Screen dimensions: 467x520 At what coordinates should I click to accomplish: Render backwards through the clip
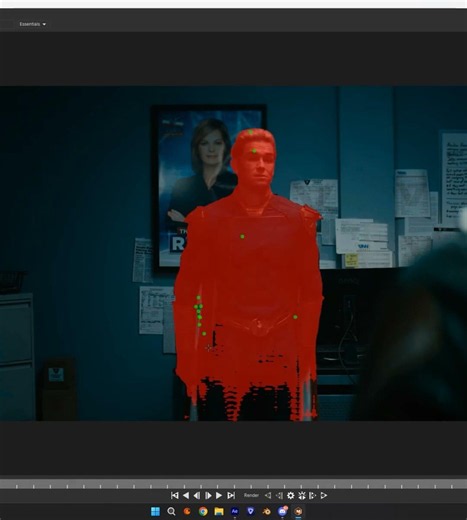268,496
